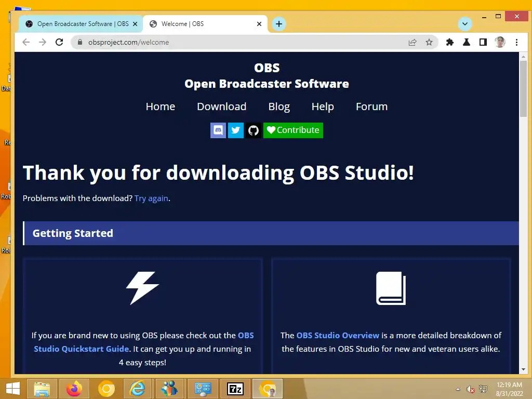
Task: Open File Explorer from the taskbar
Action: point(42,389)
